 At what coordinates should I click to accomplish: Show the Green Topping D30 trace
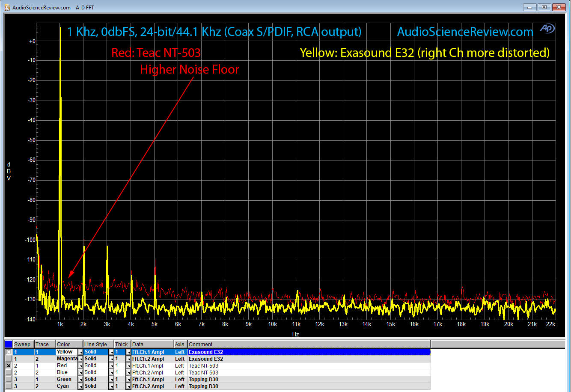click(x=9, y=379)
